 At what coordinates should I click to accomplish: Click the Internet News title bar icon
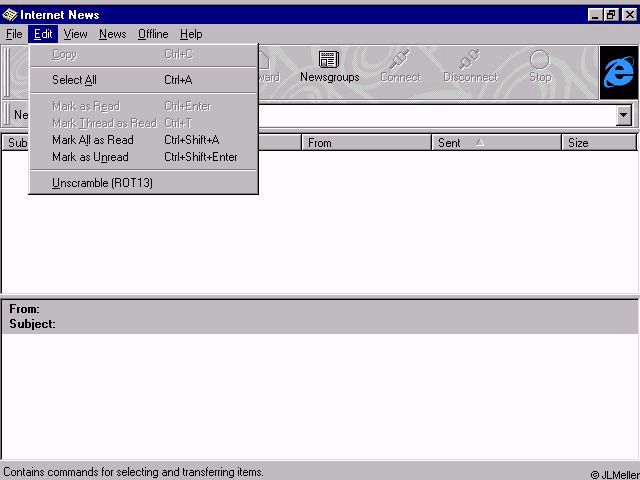pyautogui.click(x=10, y=15)
